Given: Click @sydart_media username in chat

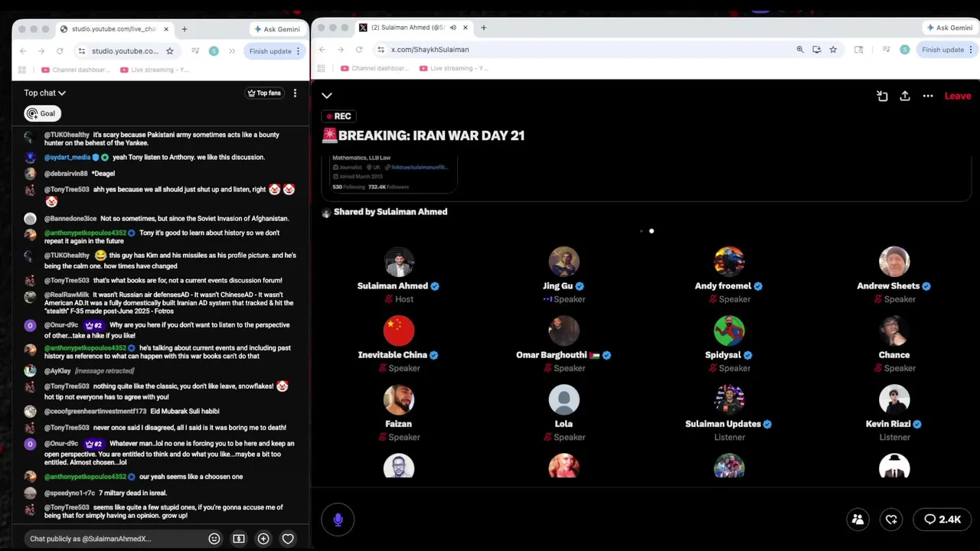Looking at the screenshot, I should (67, 158).
